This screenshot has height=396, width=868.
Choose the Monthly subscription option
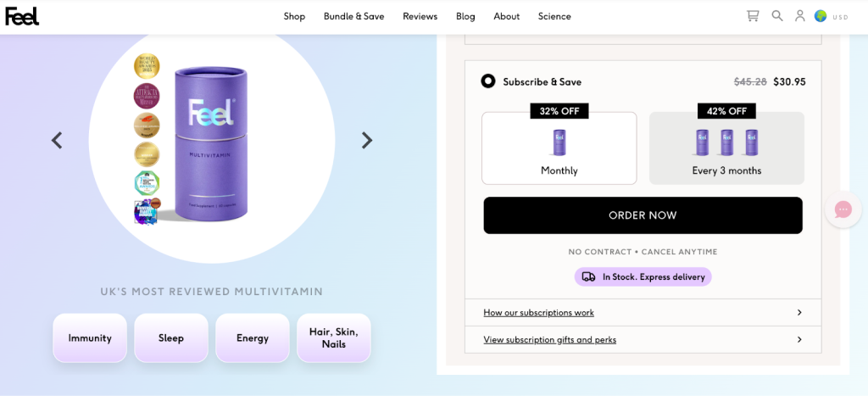tap(559, 148)
